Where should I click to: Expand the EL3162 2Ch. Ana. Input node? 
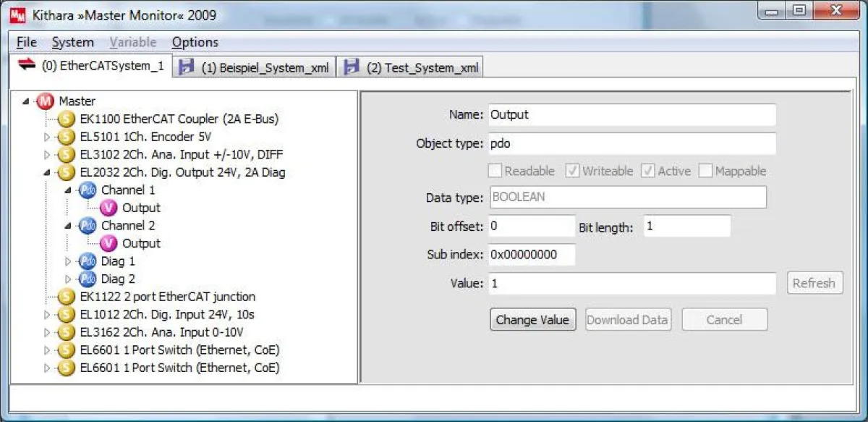[x=48, y=333]
